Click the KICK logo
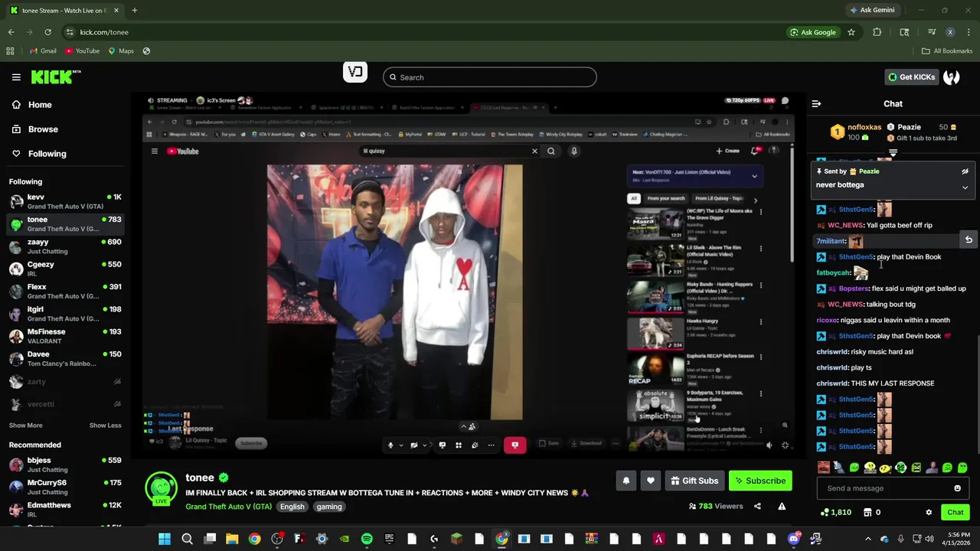Viewport: 980px width, 551px height. (55, 77)
